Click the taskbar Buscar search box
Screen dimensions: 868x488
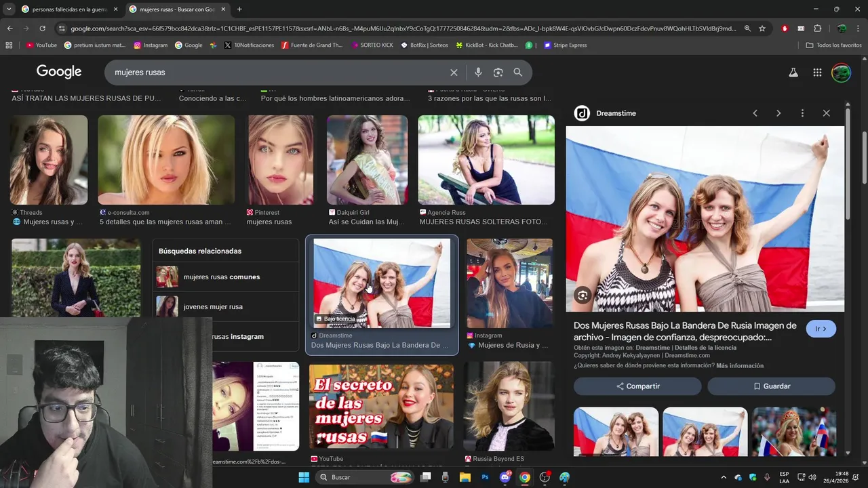point(365,477)
